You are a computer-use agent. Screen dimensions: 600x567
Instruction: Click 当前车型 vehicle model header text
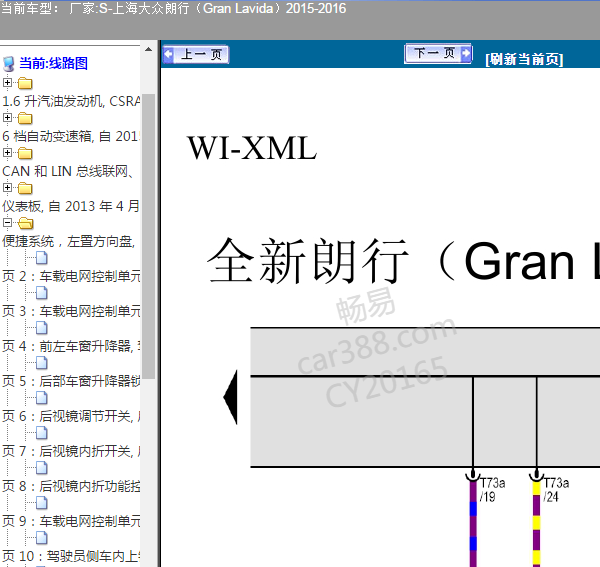click(173, 8)
